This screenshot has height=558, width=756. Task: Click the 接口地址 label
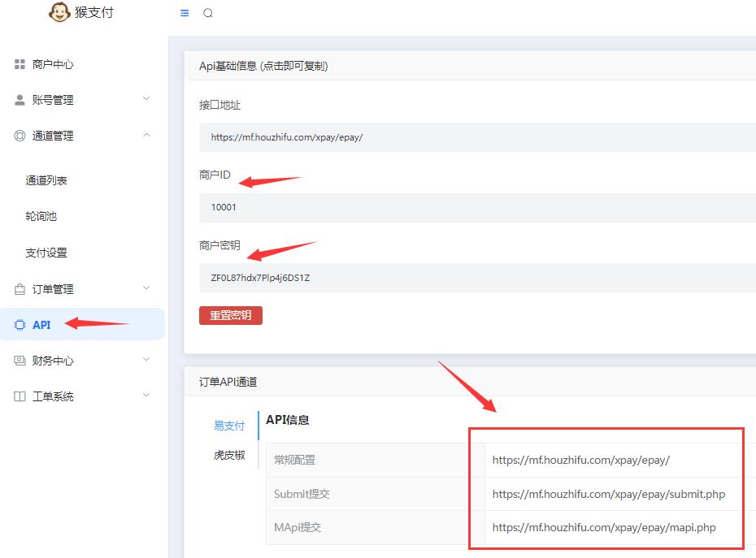pos(219,105)
